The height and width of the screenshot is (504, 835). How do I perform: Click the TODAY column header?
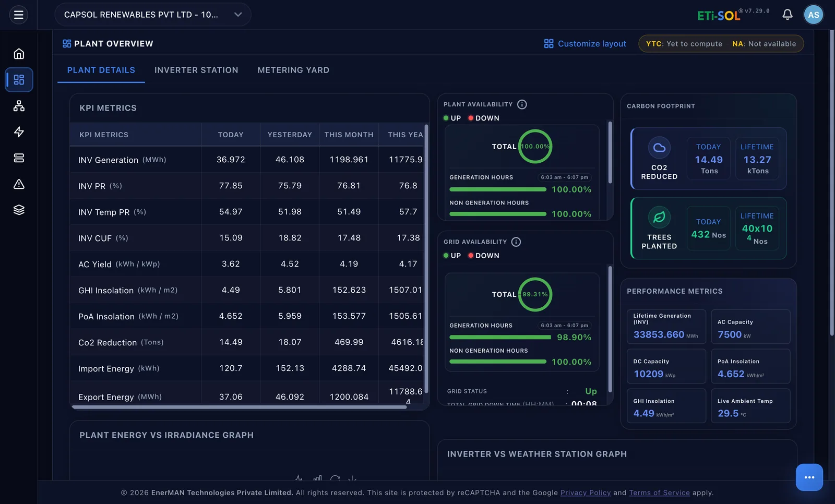pyautogui.click(x=231, y=135)
